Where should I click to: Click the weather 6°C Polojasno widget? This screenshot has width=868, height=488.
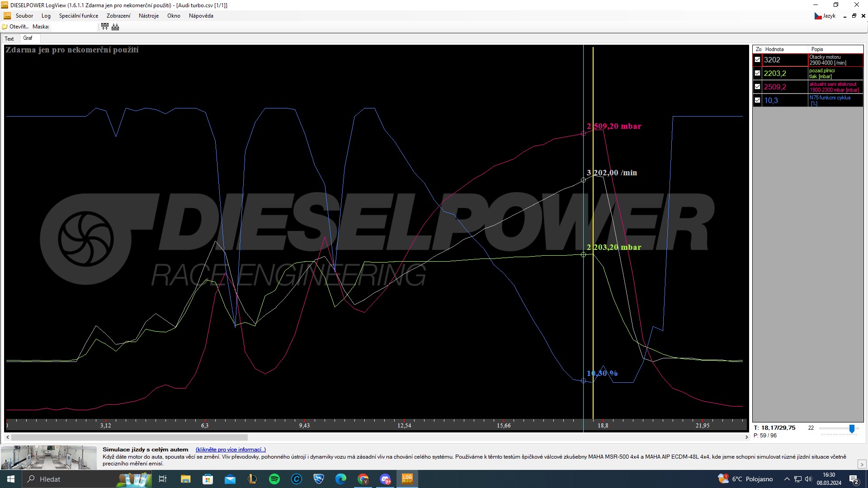pyautogui.click(x=745, y=479)
